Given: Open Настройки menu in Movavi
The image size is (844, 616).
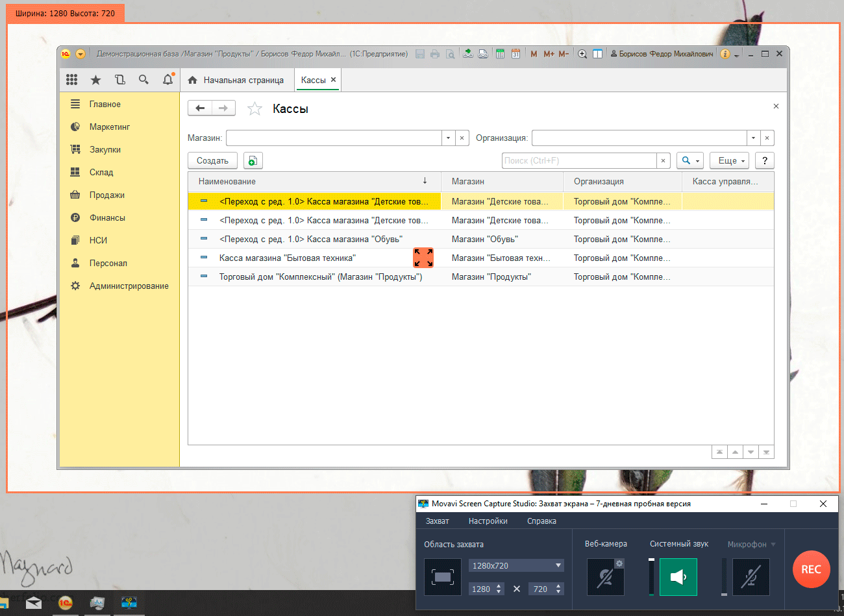Looking at the screenshot, I should [488, 521].
